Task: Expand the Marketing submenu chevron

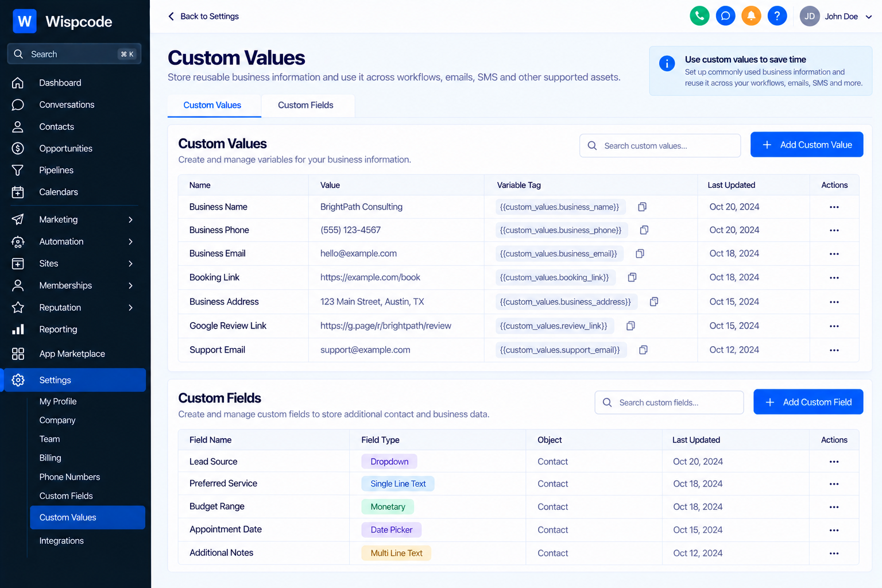Action: [131, 220]
